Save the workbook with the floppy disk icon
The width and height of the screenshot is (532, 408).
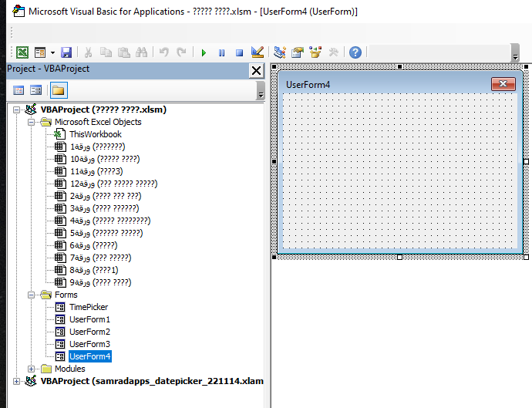(66, 52)
